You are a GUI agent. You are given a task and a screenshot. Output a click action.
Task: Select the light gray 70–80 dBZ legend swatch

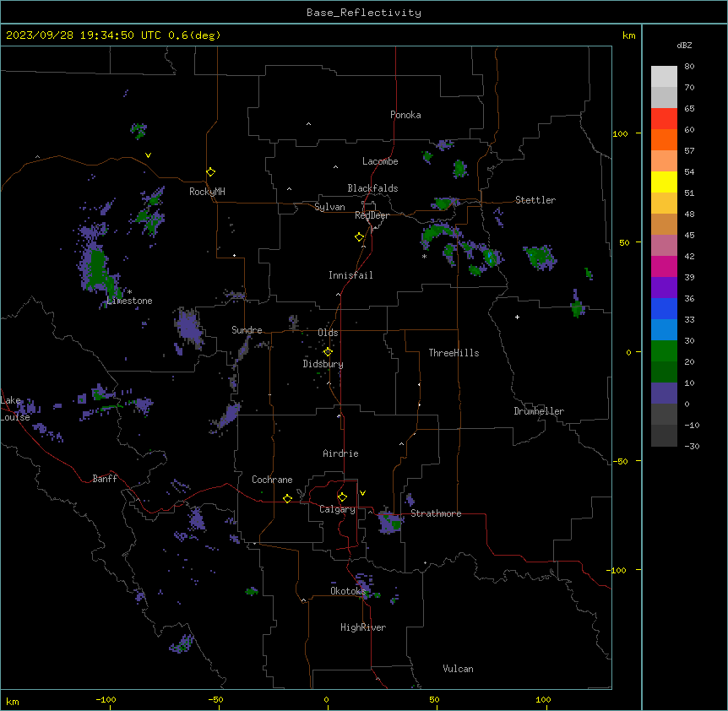(x=664, y=77)
